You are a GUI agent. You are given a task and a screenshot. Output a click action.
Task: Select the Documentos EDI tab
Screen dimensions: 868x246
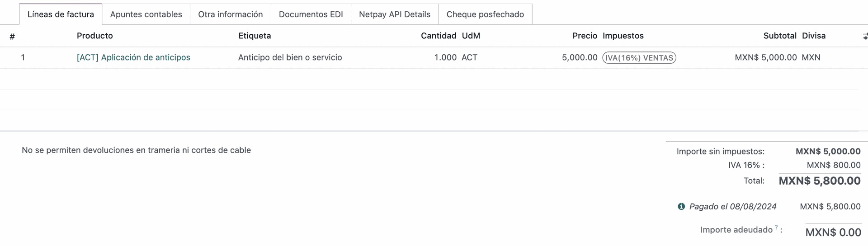(x=311, y=14)
